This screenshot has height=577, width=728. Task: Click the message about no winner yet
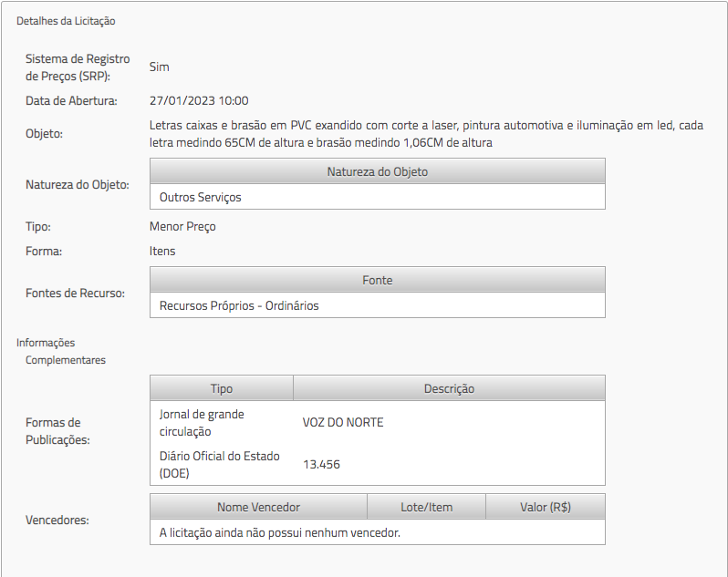[x=279, y=532]
